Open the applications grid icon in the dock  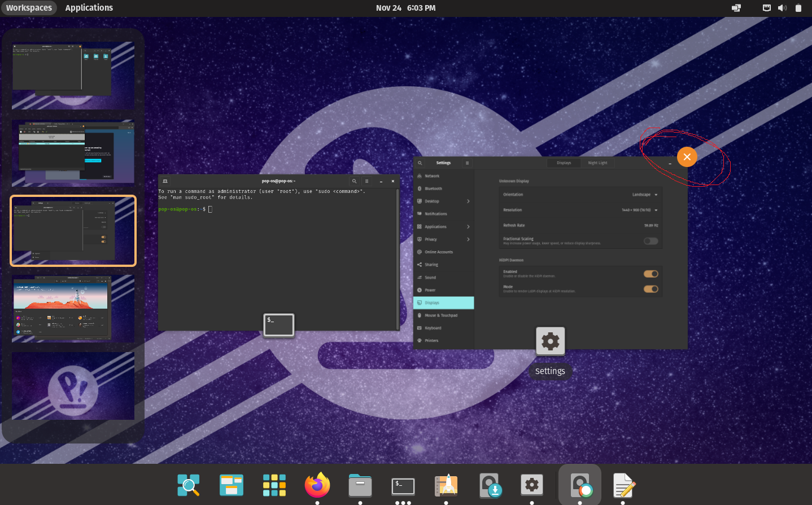tap(274, 486)
